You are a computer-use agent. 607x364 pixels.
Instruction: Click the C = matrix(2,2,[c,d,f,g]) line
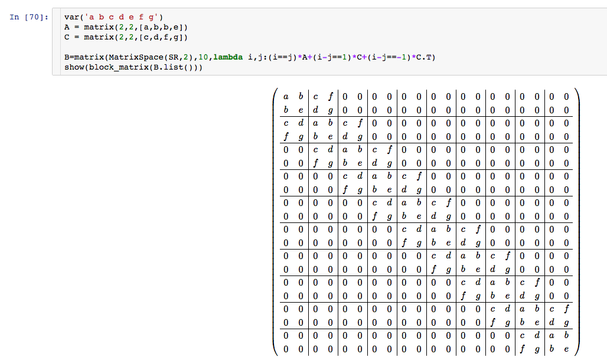click(x=126, y=37)
